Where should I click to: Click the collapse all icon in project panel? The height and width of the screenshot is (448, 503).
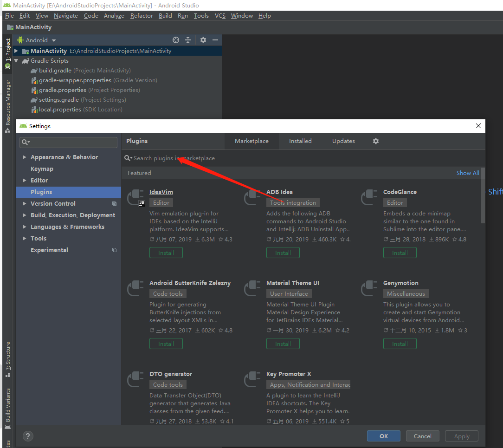[188, 40]
